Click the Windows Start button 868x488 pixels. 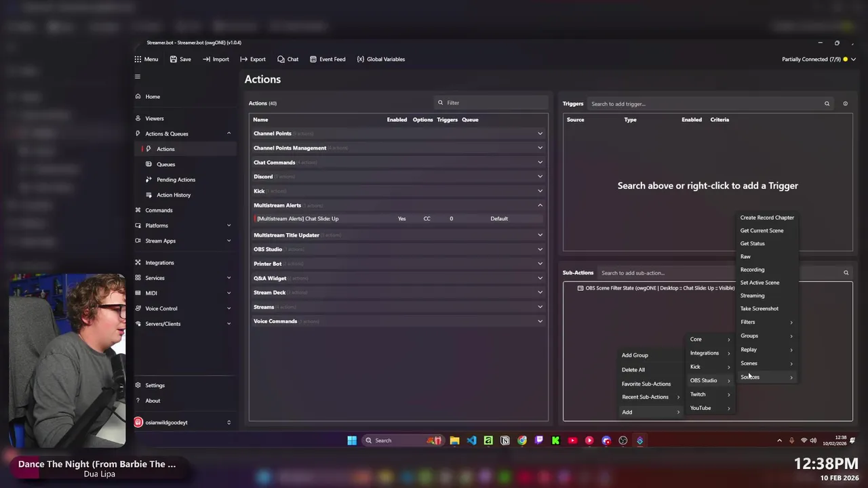point(352,441)
